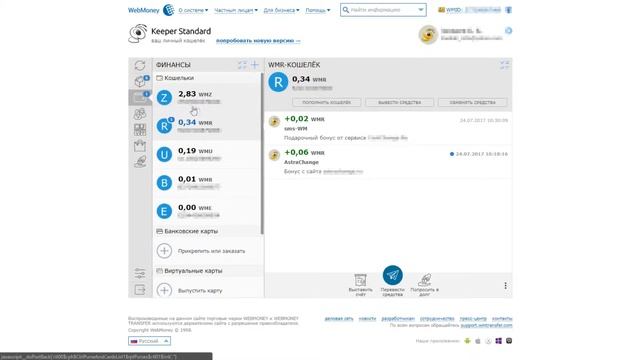The image size is (640, 360).
Task: Click the plus icon in the ФИНАНСЫ header
Action: tap(255, 65)
